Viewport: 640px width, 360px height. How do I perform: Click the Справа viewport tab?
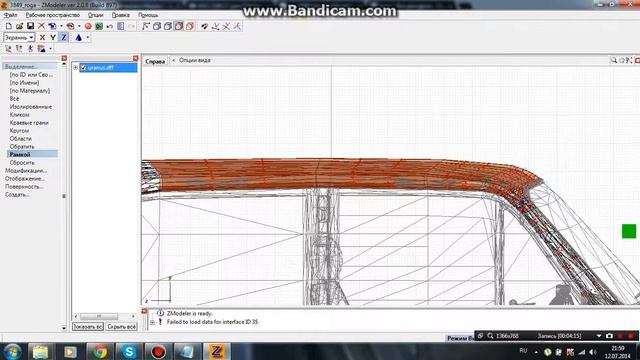[x=155, y=61]
